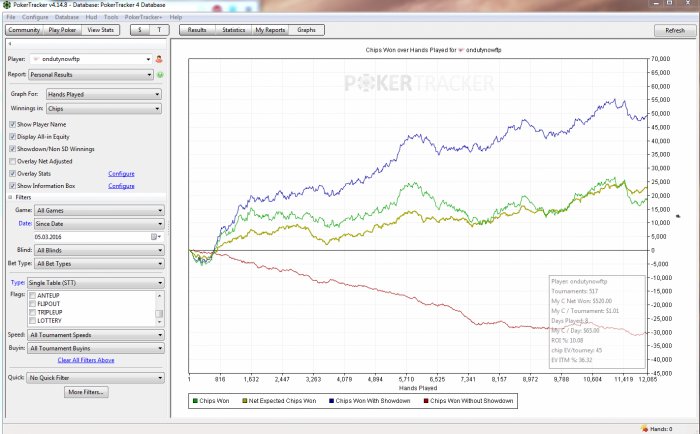Toggle Overlay Stats checkbox
This screenshot has width=700, height=434.
12,173
